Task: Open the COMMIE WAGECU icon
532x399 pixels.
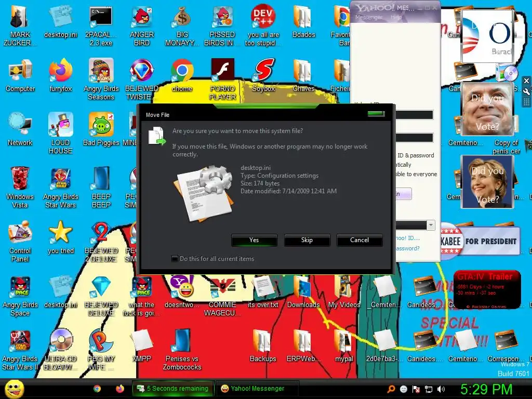Action: pyautogui.click(x=222, y=296)
